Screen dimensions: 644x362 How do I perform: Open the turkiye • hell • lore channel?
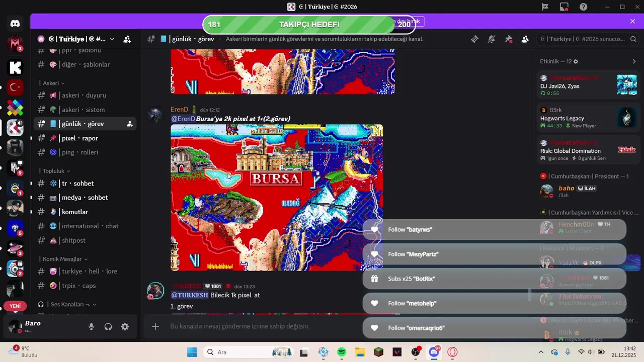[x=85, y=271]
